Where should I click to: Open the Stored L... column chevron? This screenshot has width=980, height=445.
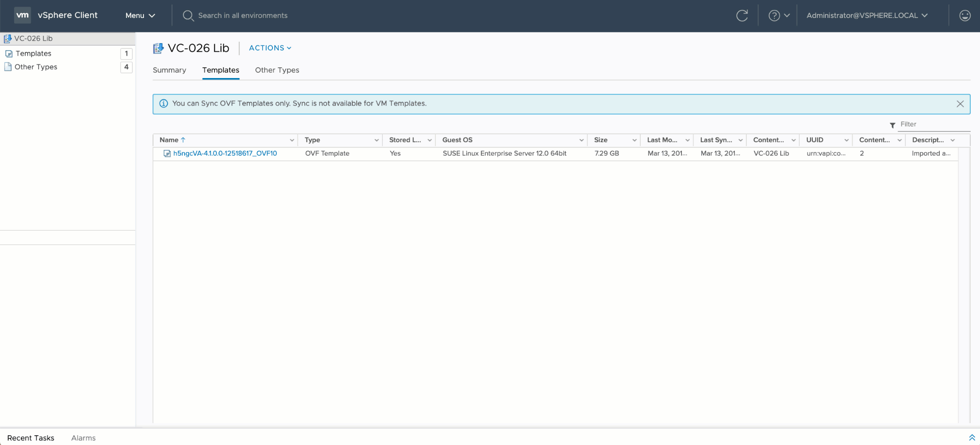(x=429, y=140)
